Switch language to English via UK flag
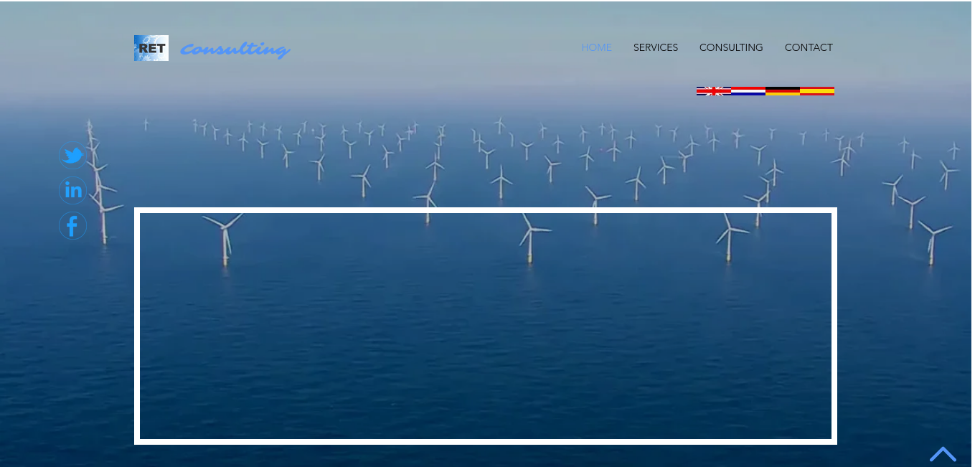The width and height of the screenshot is (980, 467). (x=713, y=91)
